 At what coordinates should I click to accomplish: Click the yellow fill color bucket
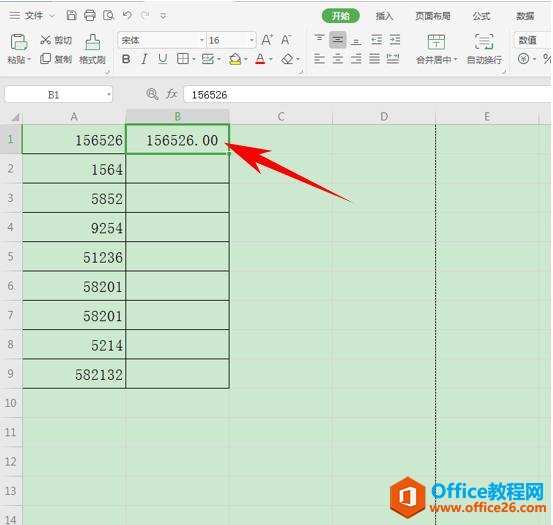coord(235,59)
